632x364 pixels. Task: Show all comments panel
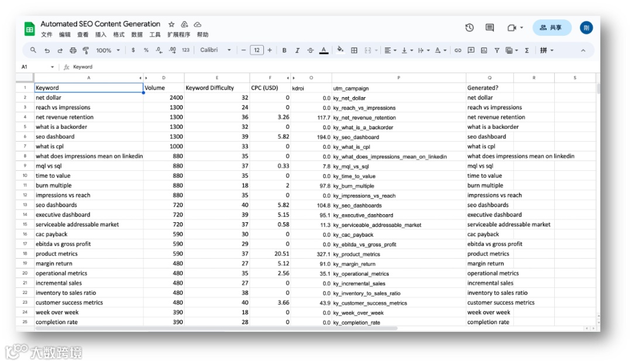tap(490, 28)
